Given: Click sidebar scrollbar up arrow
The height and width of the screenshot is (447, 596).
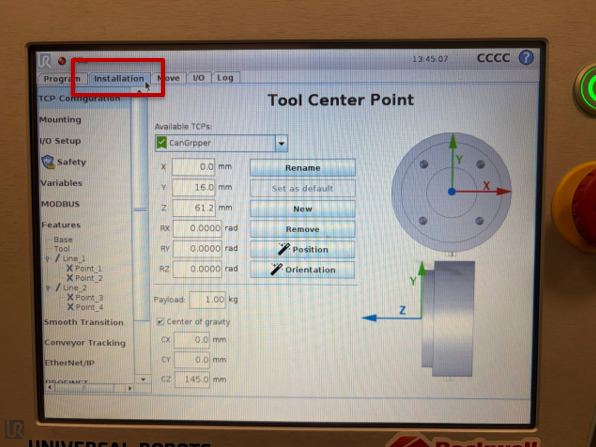Looking at the screenshot, I should tap(139, 91).
